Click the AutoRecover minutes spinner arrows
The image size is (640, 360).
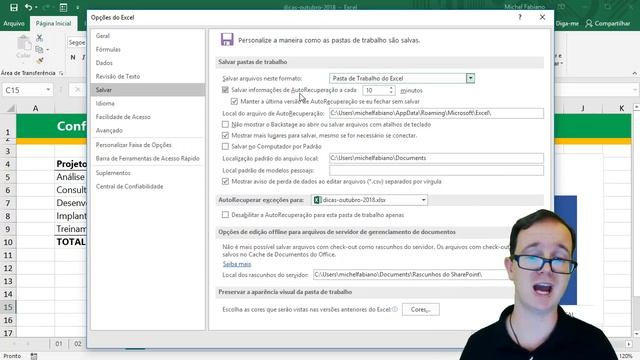click(391, 90)
